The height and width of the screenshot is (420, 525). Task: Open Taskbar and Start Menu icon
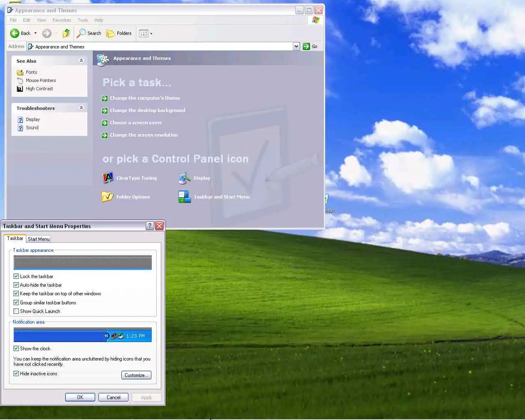(x=185, y=197)
